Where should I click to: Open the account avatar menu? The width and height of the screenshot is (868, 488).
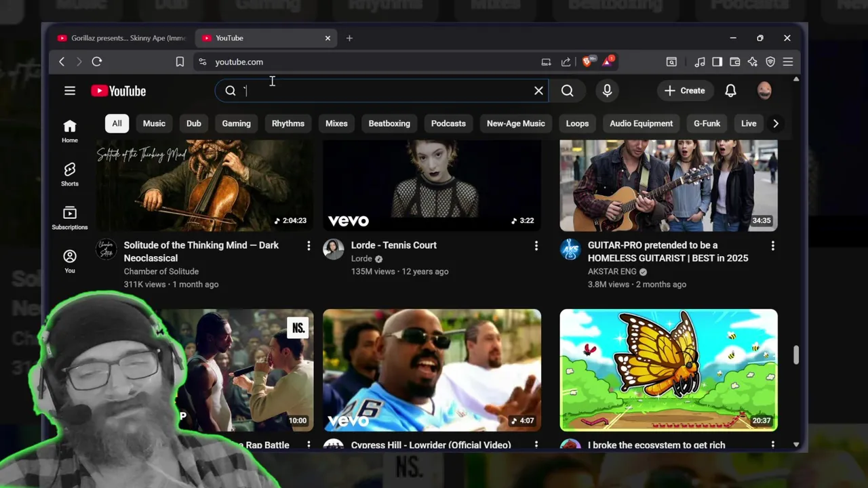click(764, 90)
